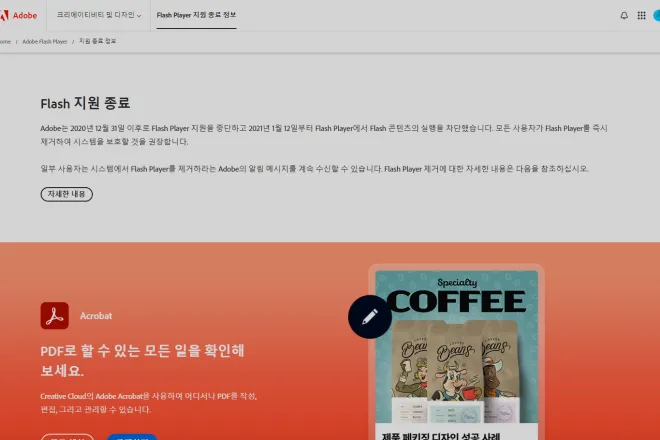
Task: Click the red Acrobat PDF icon
Action: pyautogui.click(x=55, y=315)
